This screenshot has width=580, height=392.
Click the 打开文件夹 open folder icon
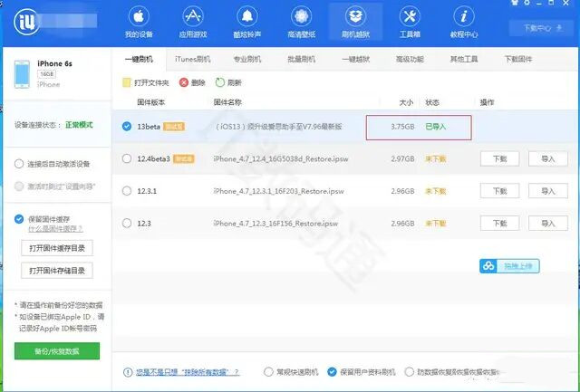pos(127,82)
